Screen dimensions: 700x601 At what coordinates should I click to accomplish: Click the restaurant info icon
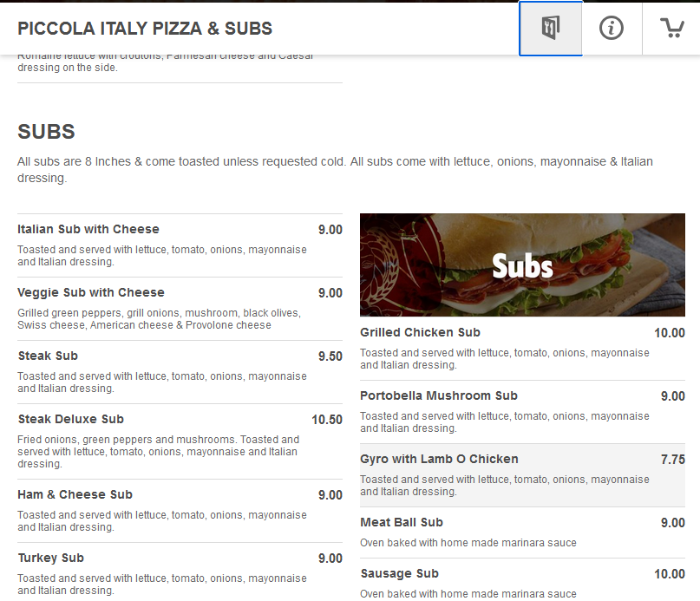pyautogui.click(x=612, y=29)
